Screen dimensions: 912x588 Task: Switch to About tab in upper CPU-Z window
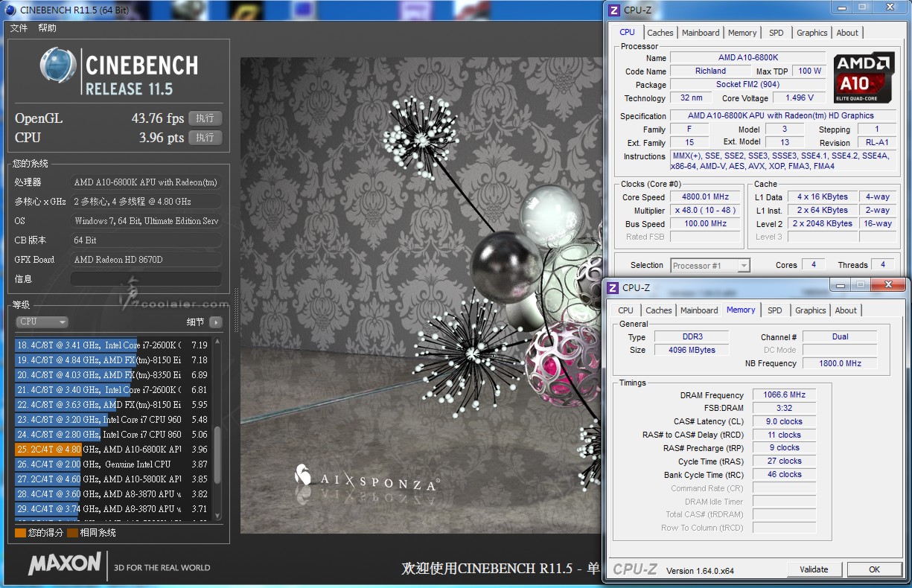click(x=847, y=33)
